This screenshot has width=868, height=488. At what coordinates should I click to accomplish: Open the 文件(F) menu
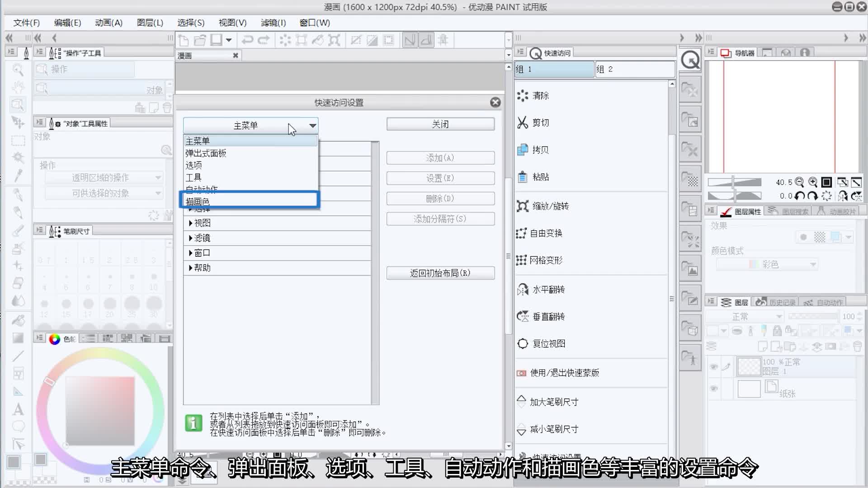[x=26, y=23]
